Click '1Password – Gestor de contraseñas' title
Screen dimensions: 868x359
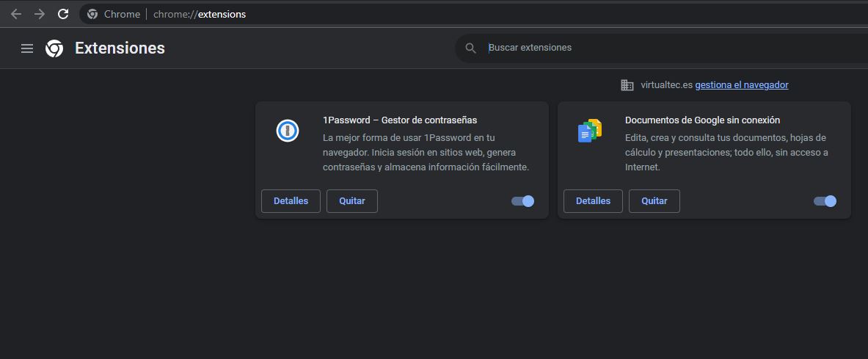400,120
